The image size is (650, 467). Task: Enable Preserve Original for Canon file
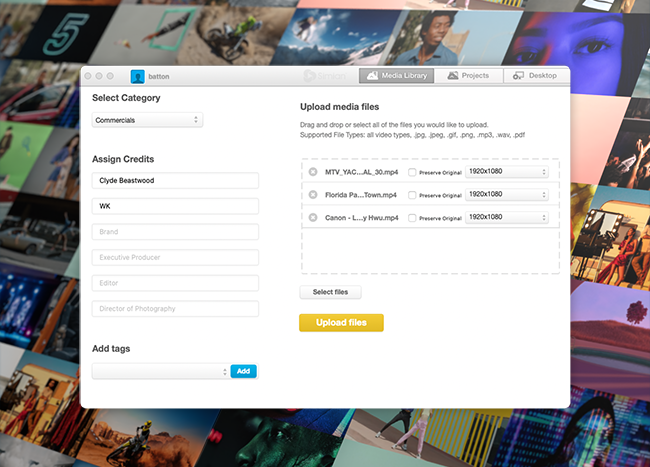click(412, 218)
